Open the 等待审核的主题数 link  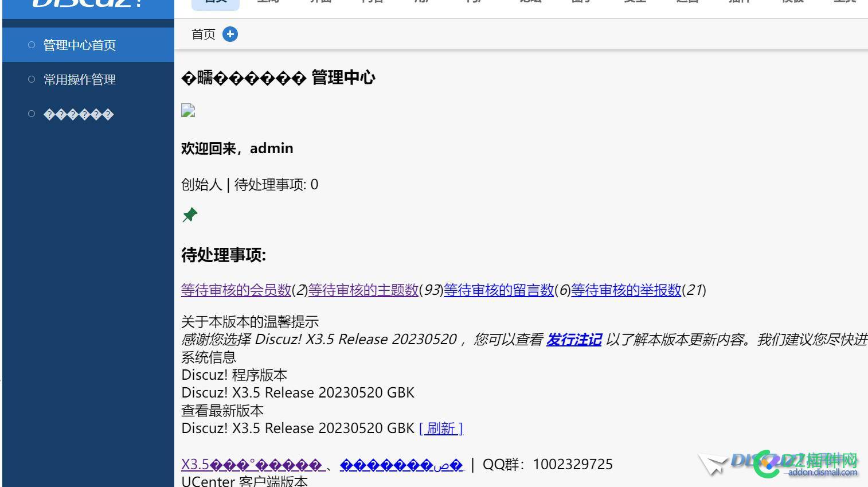pos(363,290)
